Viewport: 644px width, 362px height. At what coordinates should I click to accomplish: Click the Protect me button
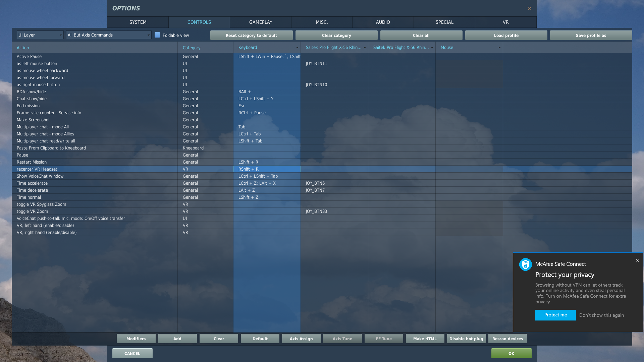(555, 315)
